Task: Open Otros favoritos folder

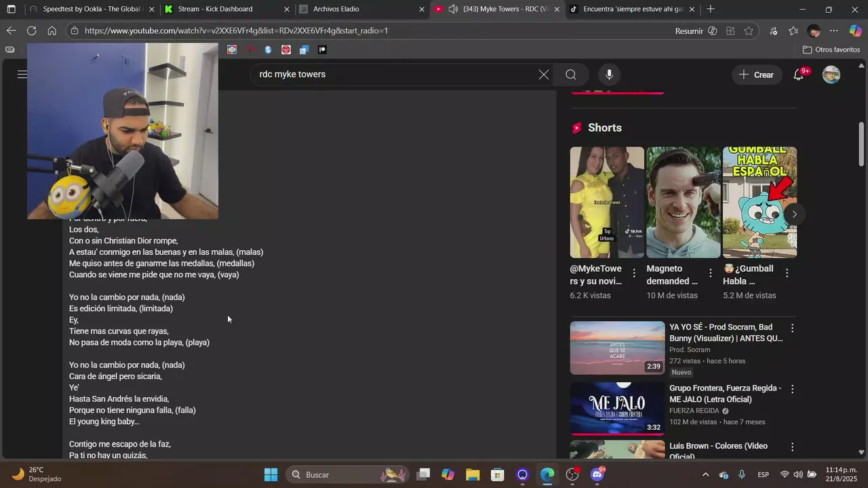Action: point(831,49)
